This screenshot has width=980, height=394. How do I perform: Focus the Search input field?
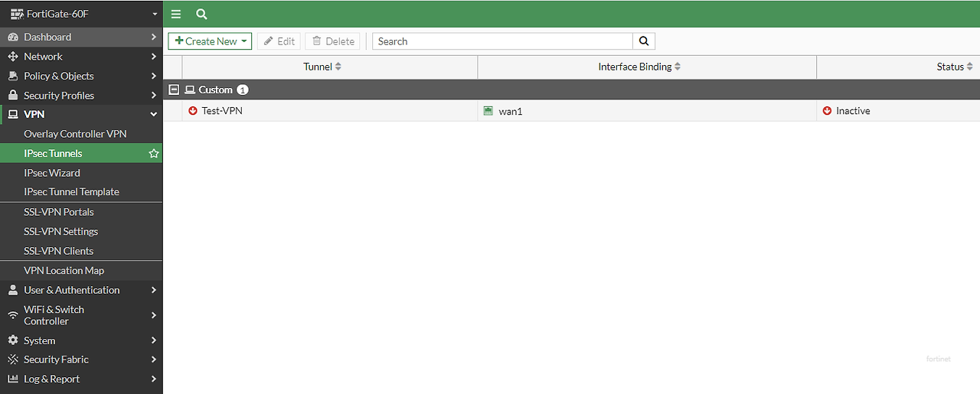502,41
